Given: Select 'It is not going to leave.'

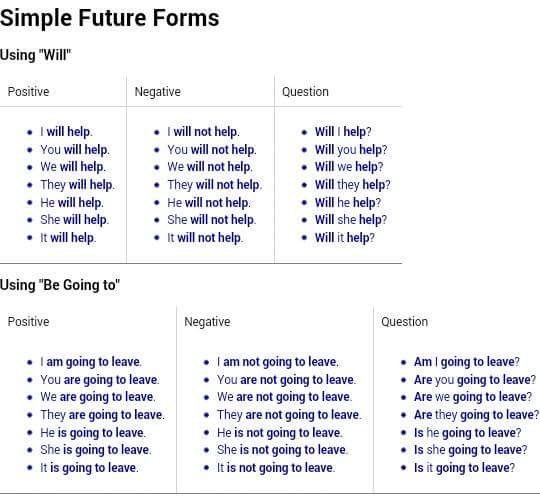Looking at the screenshot, I should coord(276,468).
